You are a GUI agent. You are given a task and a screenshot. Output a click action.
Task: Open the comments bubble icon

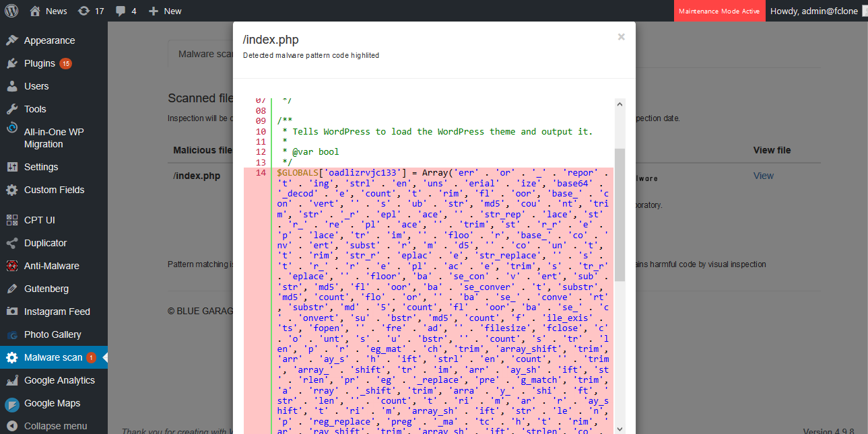click(x=120, y=11)
